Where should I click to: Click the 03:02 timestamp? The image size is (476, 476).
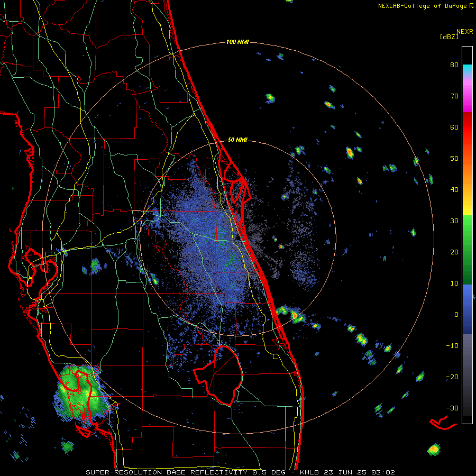click(384, 472)
